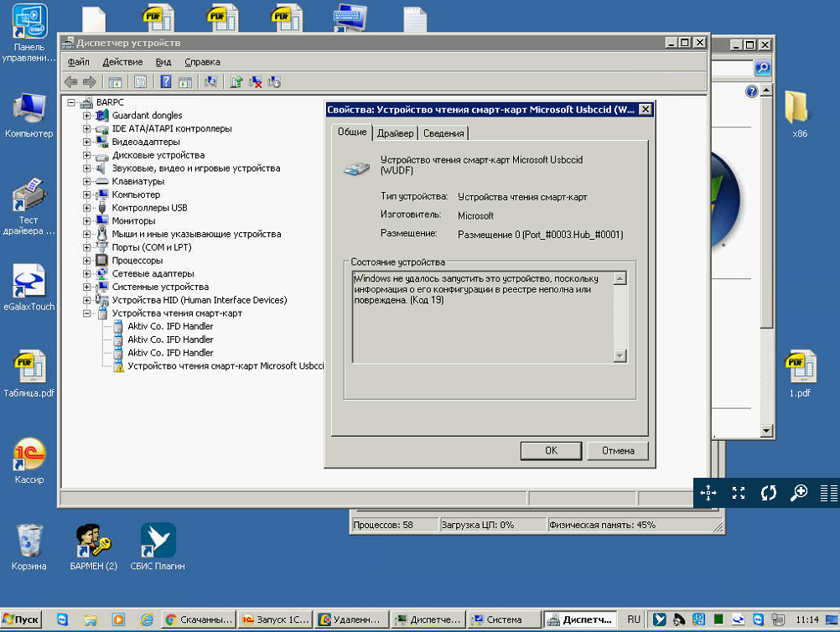The height and width of the screenshot is (632, 840).
Task: Expand the Сетевые адаптеры tree node
Action: [86, 274]
